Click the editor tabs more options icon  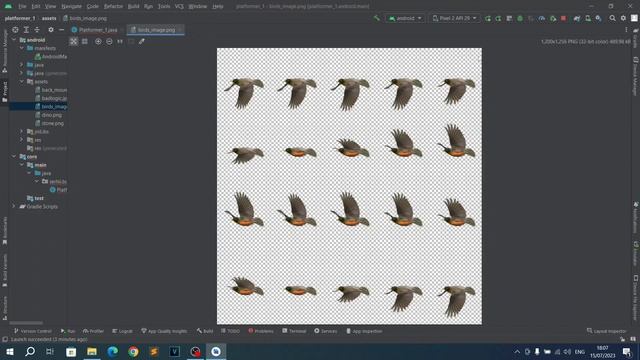[626, 30]
